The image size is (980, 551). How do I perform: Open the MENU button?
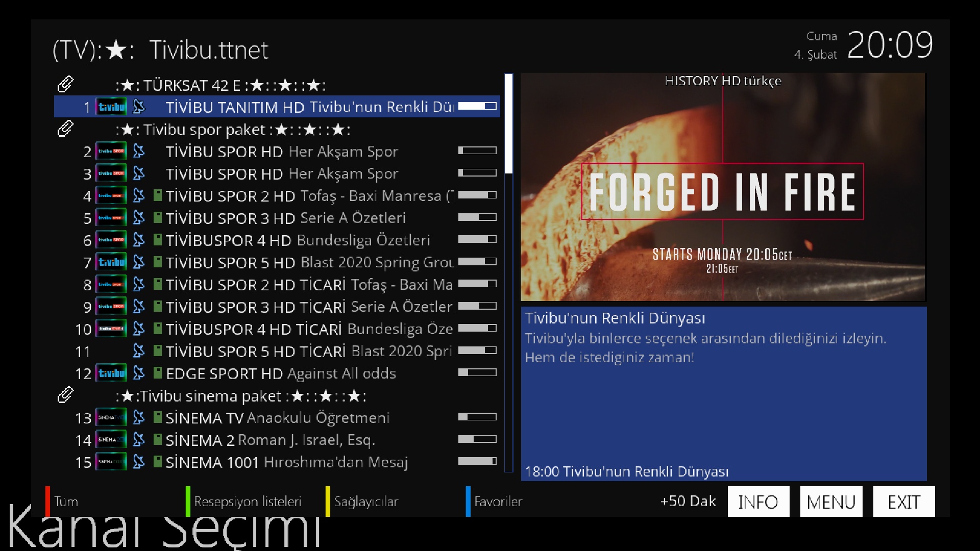point(831,502)
